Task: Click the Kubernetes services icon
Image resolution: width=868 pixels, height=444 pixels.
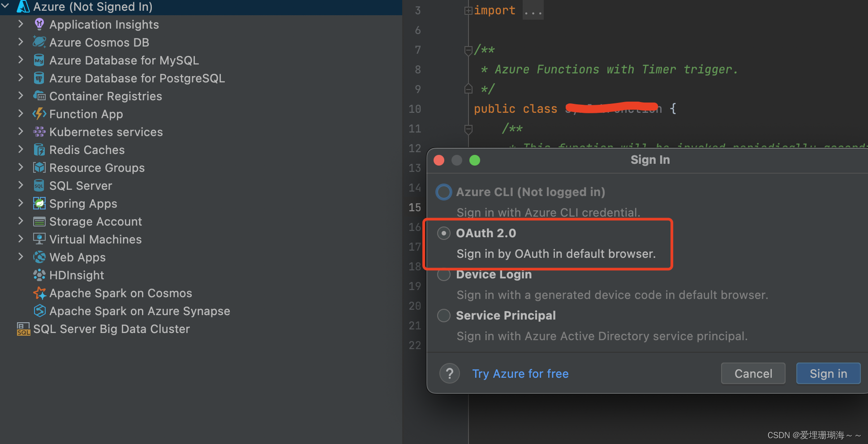Action: pyautogui.click(x=39, y=132)
